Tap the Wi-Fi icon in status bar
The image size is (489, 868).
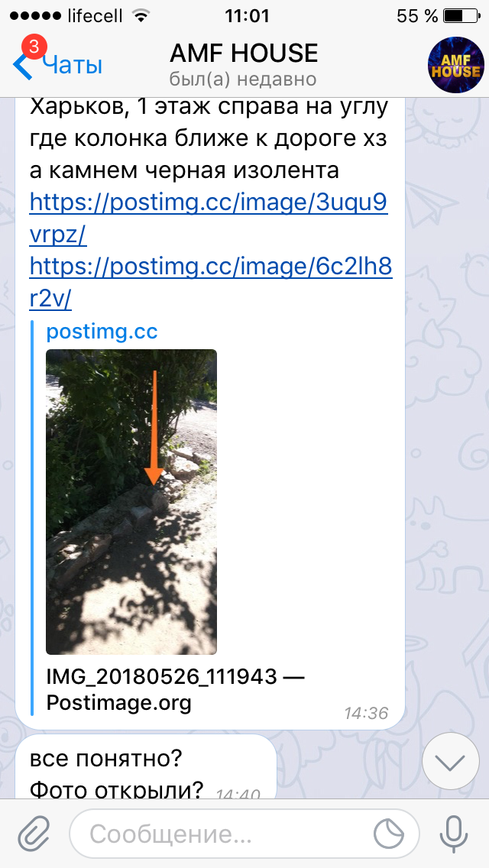click(x=143, y=15)
